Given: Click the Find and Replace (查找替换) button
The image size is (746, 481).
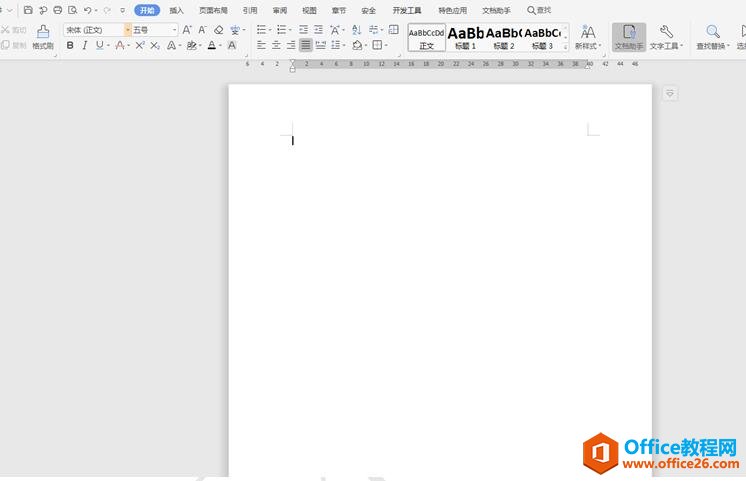Looking at the screenshot, I should pyautogui.click(x=713, y=37).
